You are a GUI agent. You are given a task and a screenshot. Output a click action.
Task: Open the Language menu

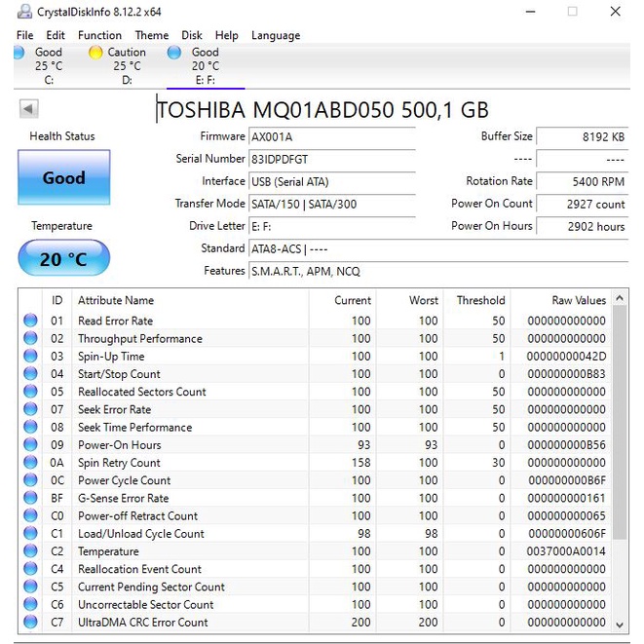click(x=276, y=35)
